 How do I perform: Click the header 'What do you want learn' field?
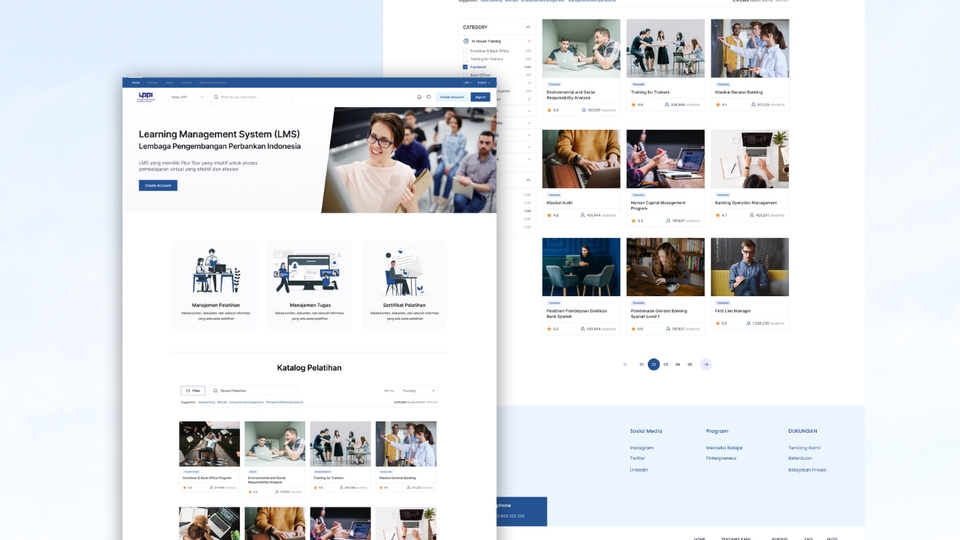click(x=252, y=97)
